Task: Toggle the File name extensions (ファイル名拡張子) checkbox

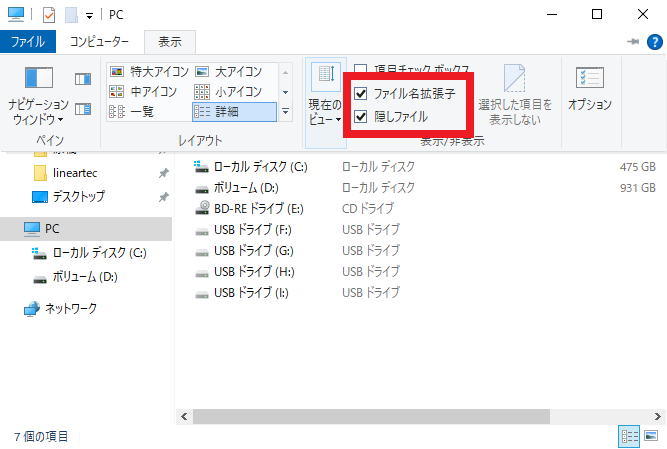Action: [361, 94]
